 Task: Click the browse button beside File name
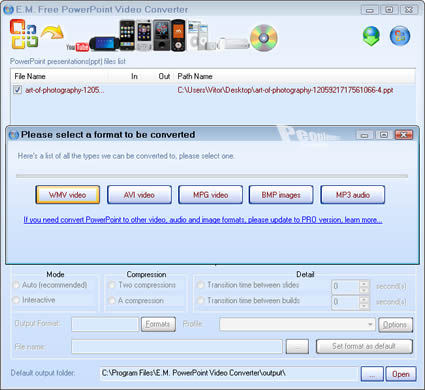[297, 347]
